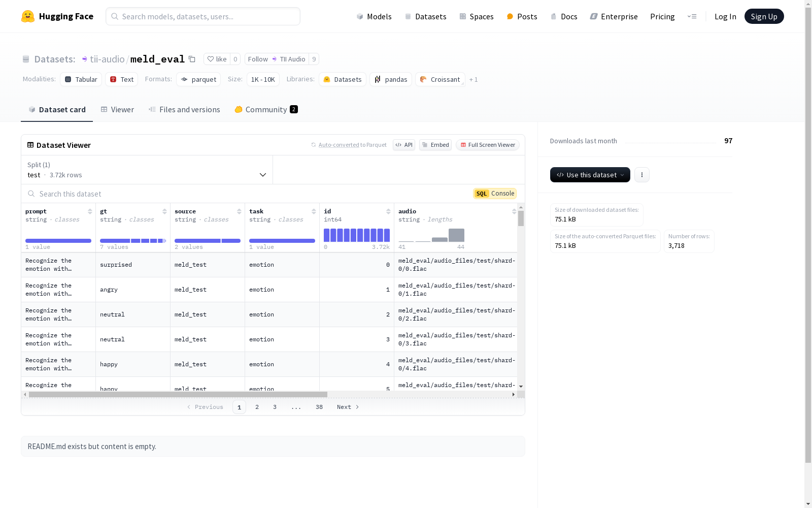Go to page 3 of the table
The width and height of the screenshot is (812, 508).
[x=275, y=407]
